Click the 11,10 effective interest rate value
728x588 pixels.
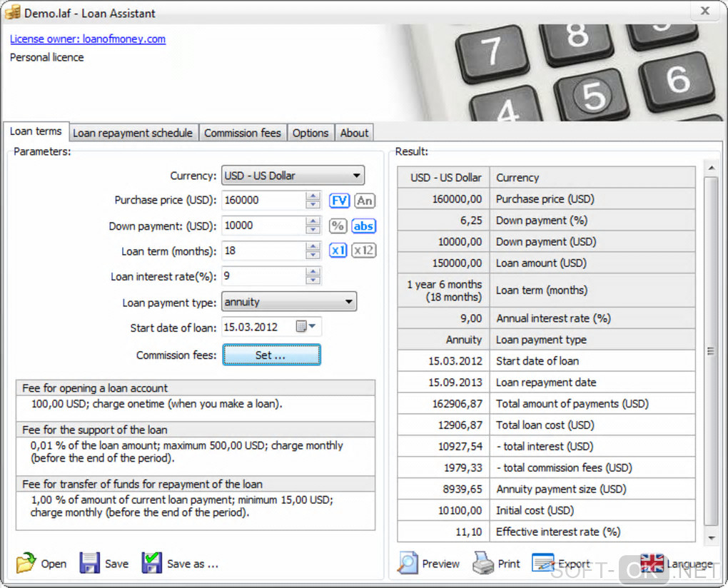(x=469, y=532)
